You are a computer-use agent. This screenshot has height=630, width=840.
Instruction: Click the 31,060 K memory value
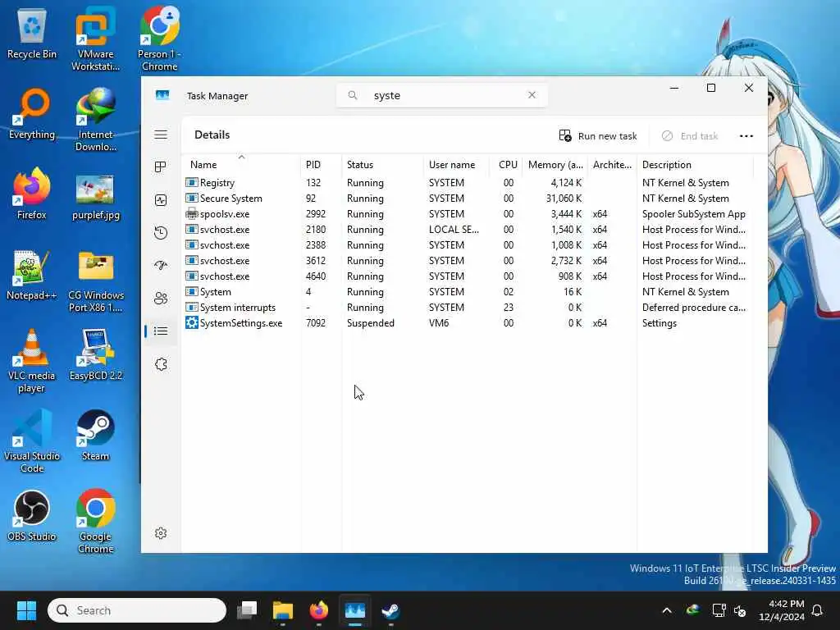564,199
